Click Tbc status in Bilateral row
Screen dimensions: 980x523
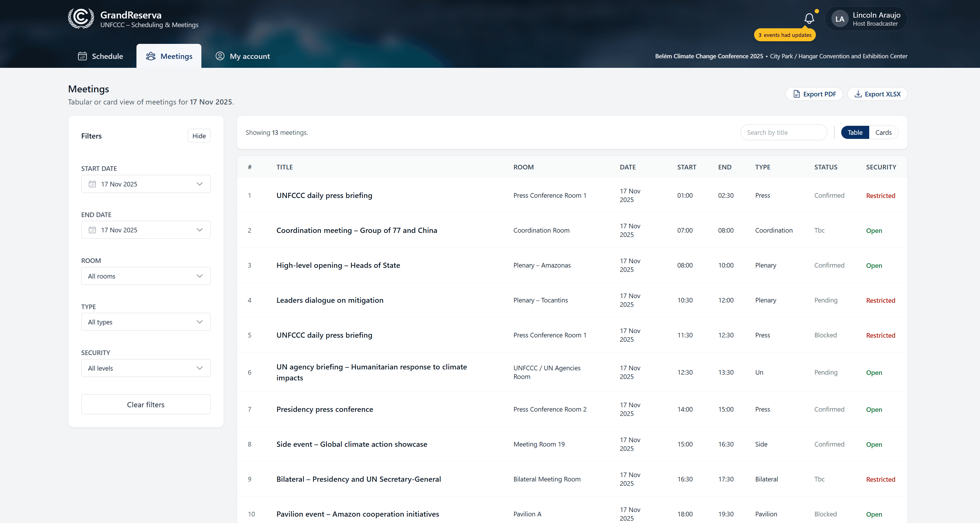[x=819, y=479]
